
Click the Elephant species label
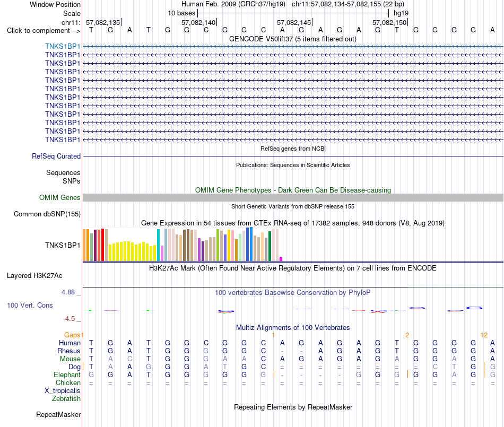click(x=67, y=374)
